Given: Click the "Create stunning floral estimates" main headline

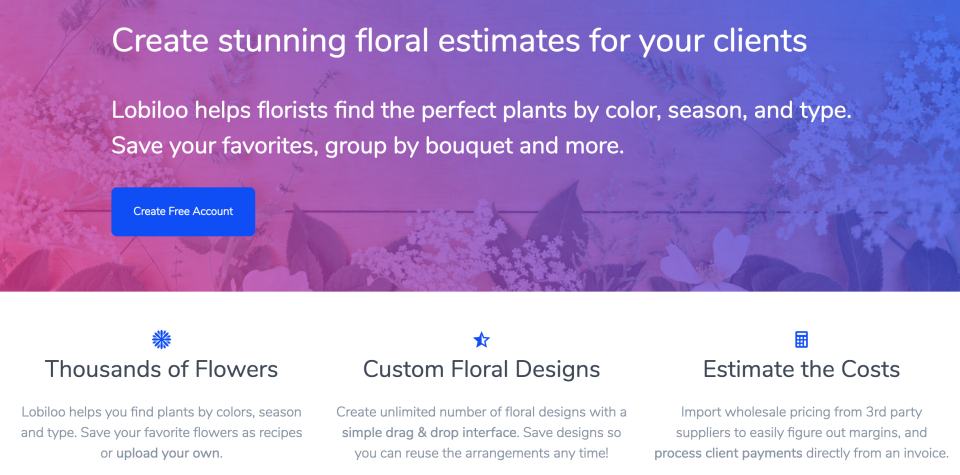Looking at the screenshot, I should 459,41.
